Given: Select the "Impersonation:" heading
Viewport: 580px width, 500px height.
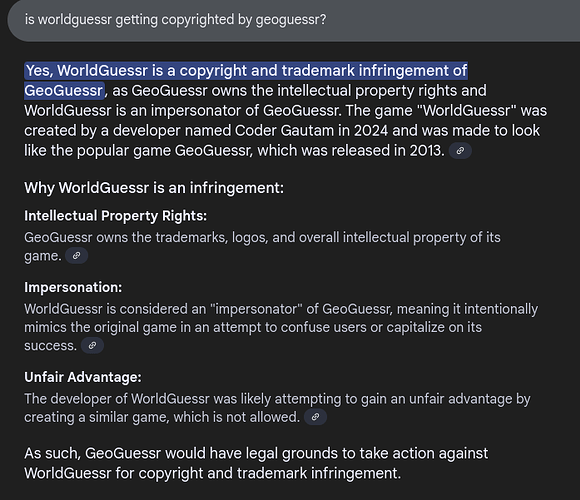Looking at the screenshot, I should click(x=73, y=287).
